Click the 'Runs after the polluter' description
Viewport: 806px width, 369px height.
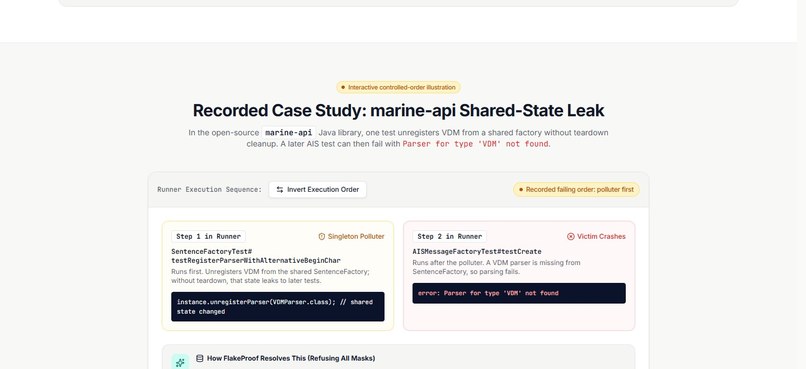497,267
